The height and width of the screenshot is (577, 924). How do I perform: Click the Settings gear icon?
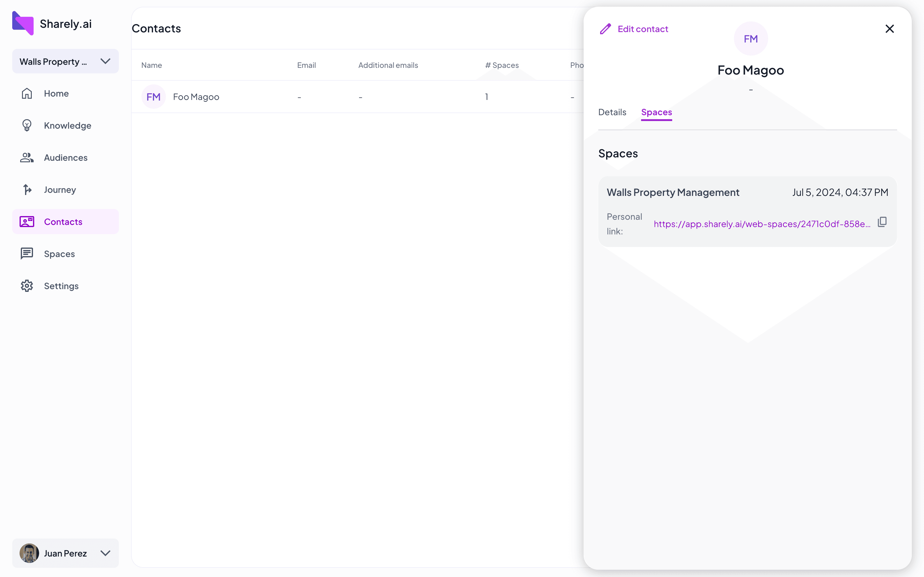tap(27, 286)
